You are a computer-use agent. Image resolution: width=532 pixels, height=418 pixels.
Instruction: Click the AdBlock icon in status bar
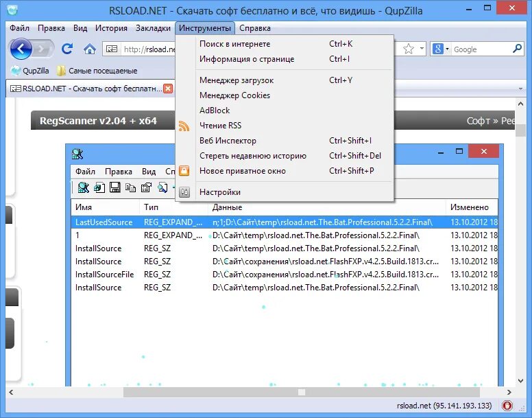click(x=507, y=406)
